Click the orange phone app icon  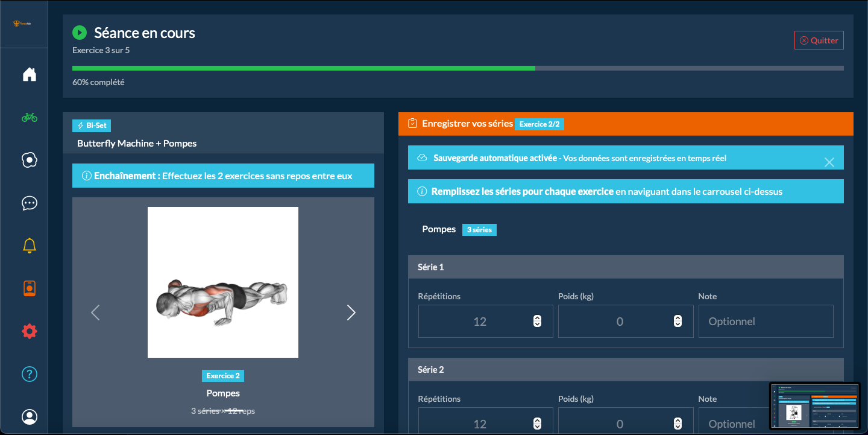[30, 288]
